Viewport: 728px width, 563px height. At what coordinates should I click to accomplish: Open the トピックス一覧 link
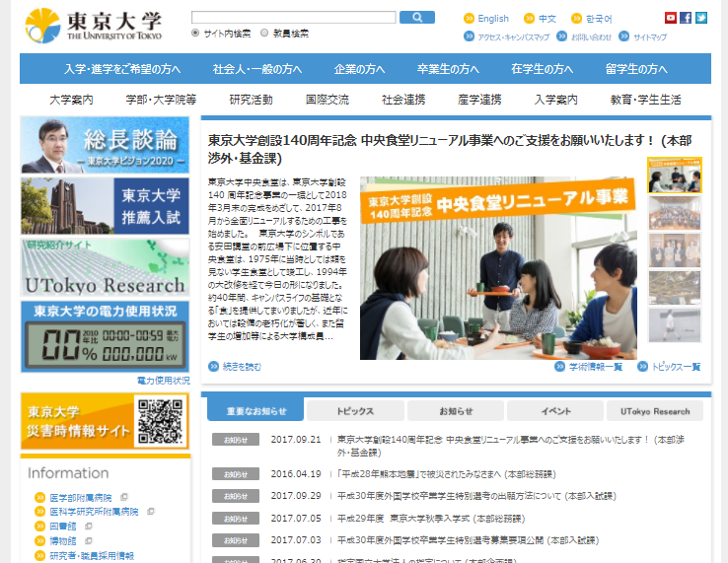tap(676, 367)
